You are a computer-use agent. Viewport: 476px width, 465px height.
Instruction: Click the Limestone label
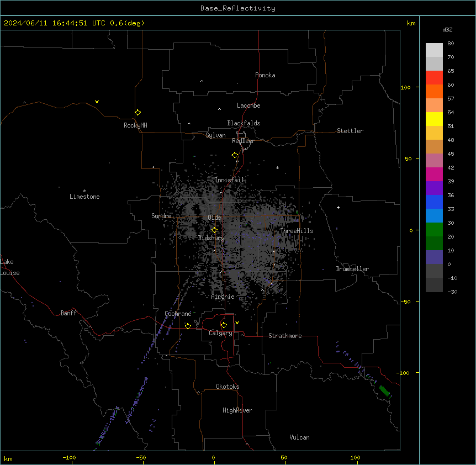coord(84,197)
